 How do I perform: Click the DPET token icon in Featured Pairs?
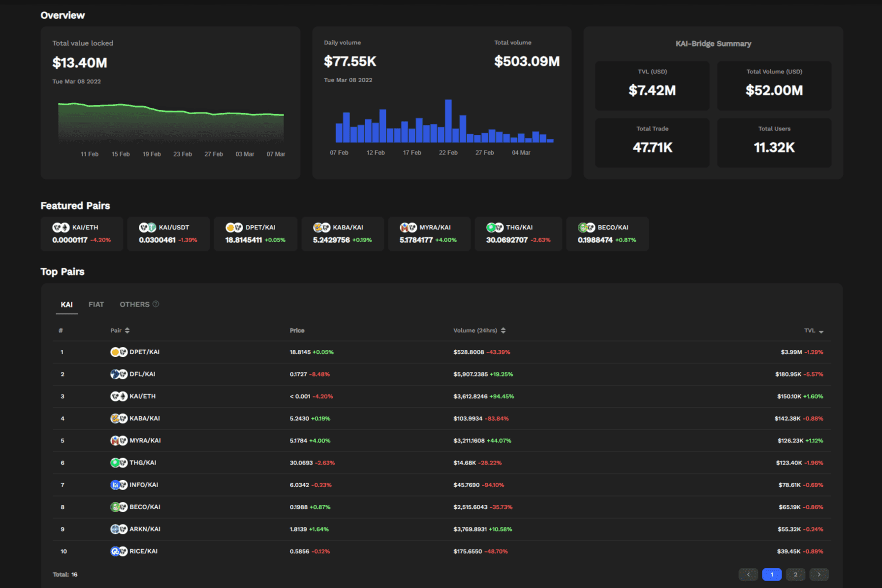tap(230, 227)
